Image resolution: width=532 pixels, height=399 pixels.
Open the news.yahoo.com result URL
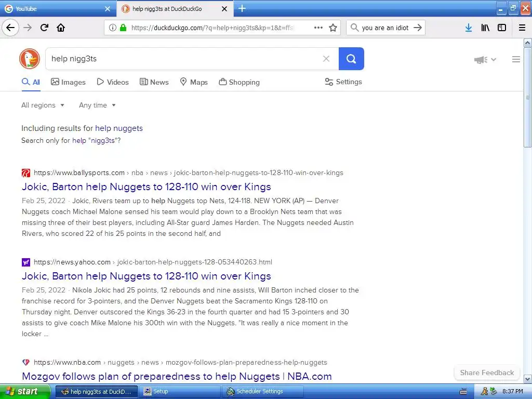153,262
